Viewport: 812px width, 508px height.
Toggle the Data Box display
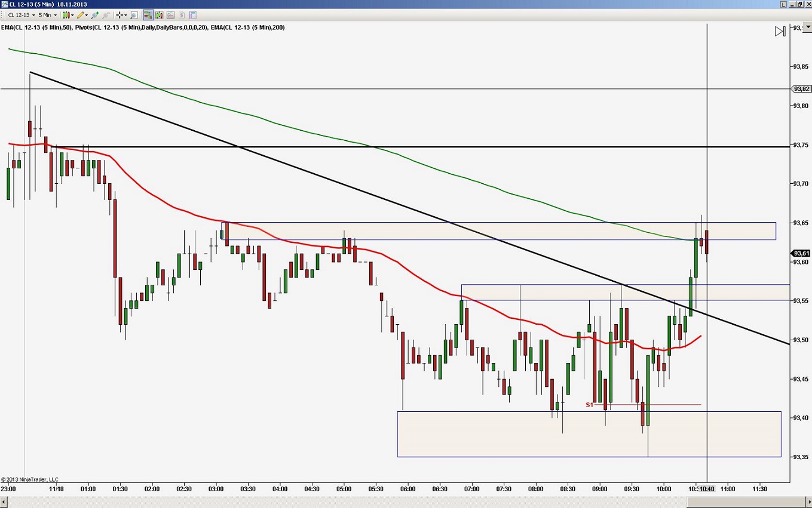coord(134,15)
